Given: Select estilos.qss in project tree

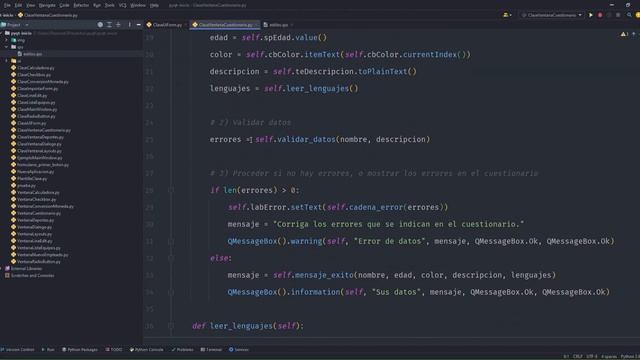Looking at the screenshot, I should tap(29, 54).
